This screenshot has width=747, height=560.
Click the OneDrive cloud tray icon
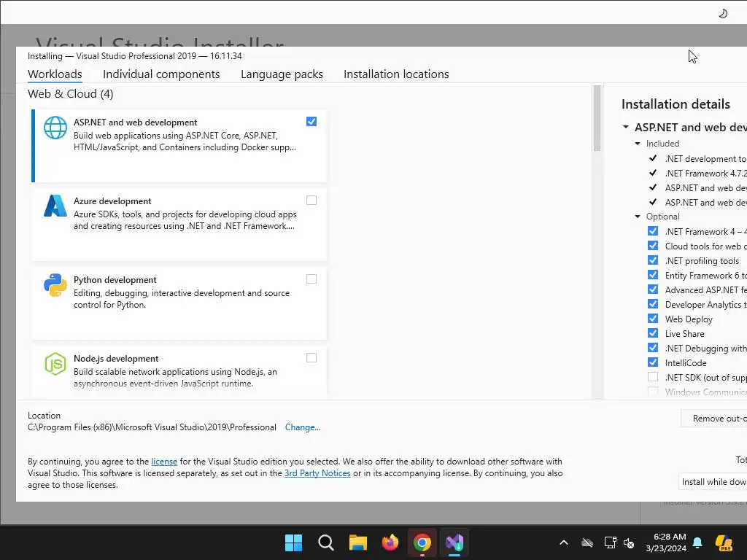[x=587, y=542]
